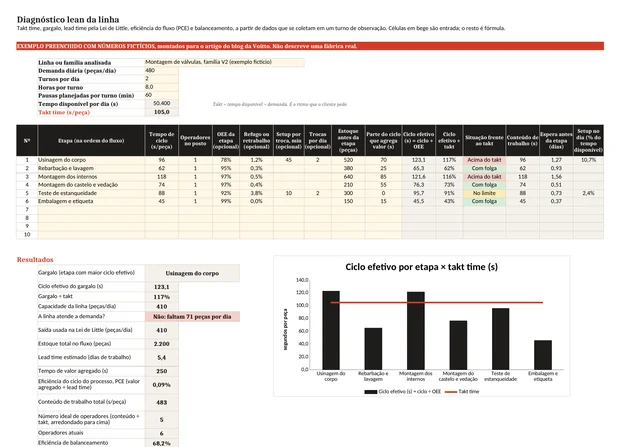Viewport: 620px width, 447px height.
Task: Select the header 'Tempo de ciclo (s/peça)'
Action: 161,140
